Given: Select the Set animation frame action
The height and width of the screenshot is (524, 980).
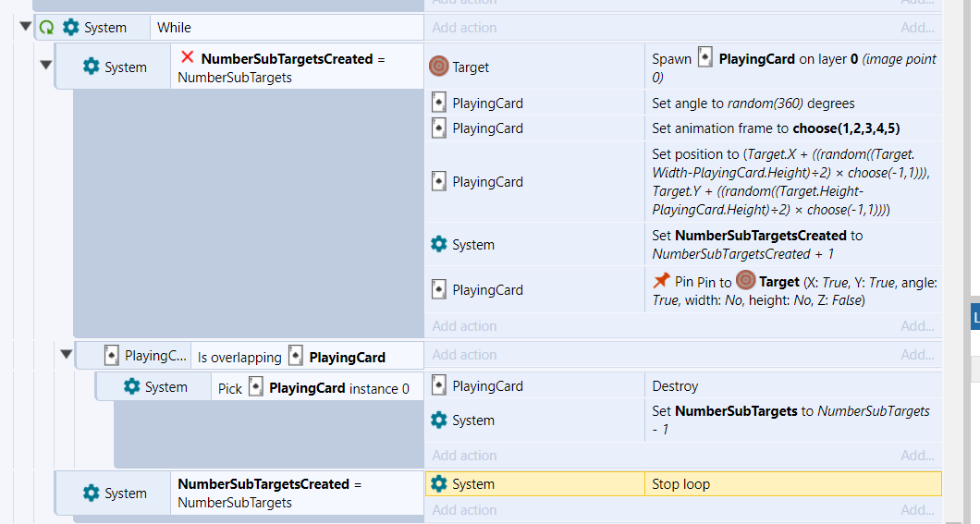Looking at the screenshot, I should pyautogui.click(x=683, y=128).
